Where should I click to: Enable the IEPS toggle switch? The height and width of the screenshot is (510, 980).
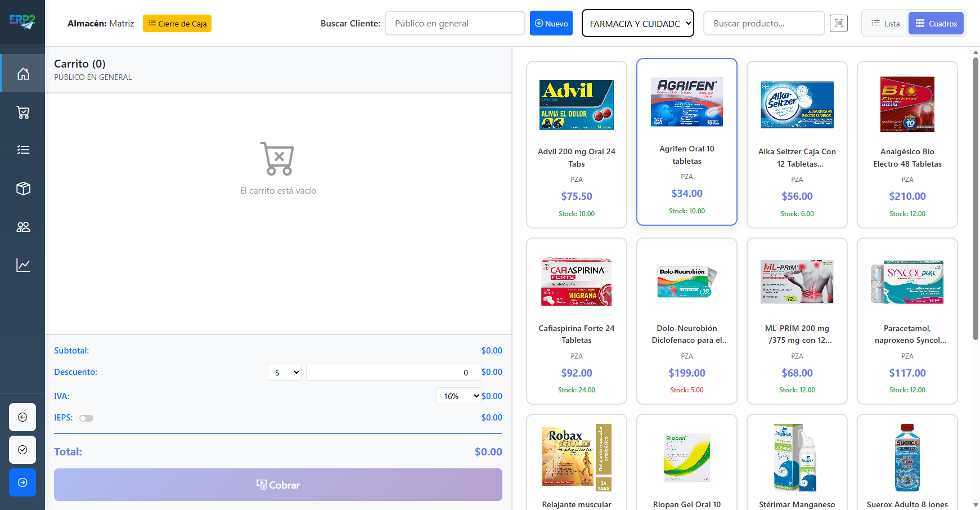(x=87, y=418)
